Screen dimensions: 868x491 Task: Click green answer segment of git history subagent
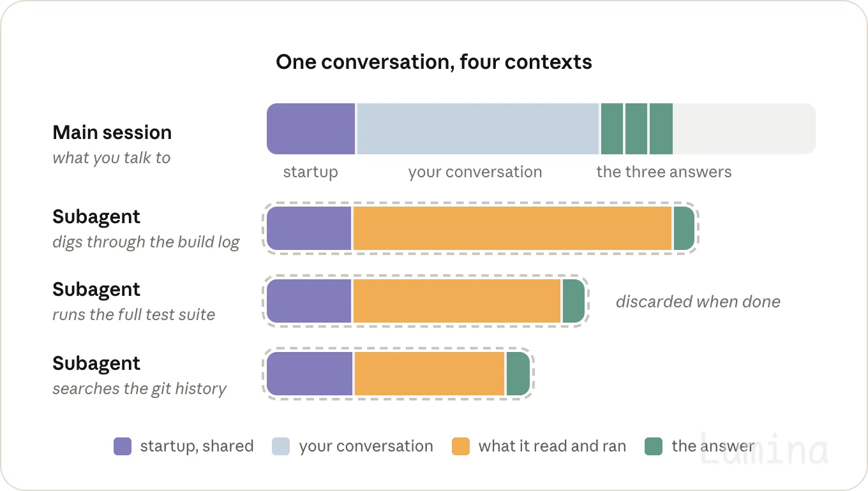coord(518,374)
